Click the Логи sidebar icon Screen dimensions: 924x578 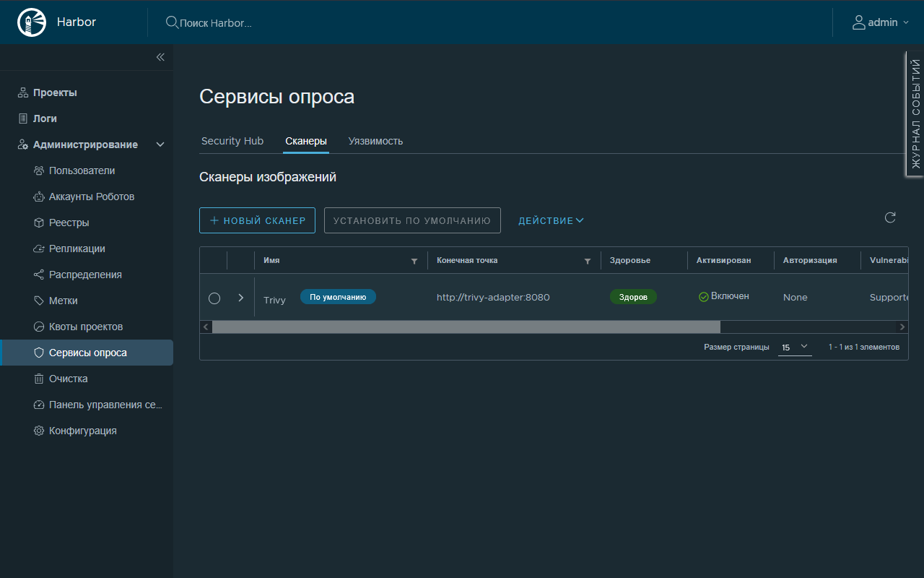pyautogui.click(x=23, y=118)
